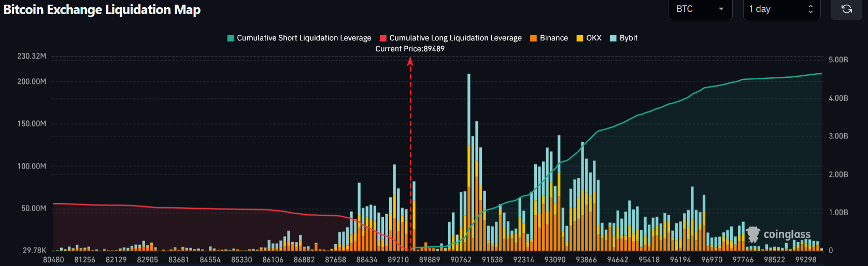Click the 2.00B right axis label
Image resolution: width=868 pixels, height=266 pixels.
pos(838,174)
